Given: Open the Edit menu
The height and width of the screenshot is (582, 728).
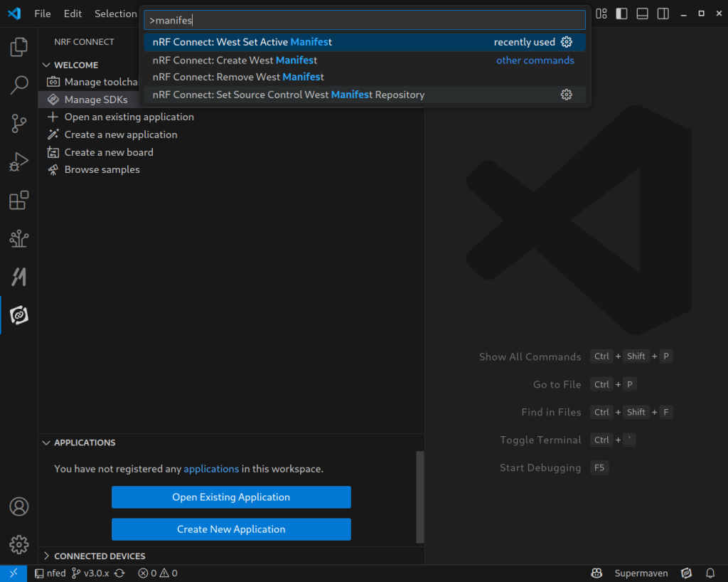Looking at the screenshot, I should coord(73,14).
